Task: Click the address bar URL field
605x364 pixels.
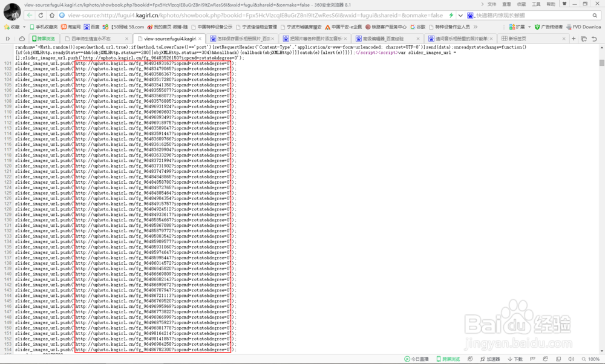Action: (x=255, y=16)
